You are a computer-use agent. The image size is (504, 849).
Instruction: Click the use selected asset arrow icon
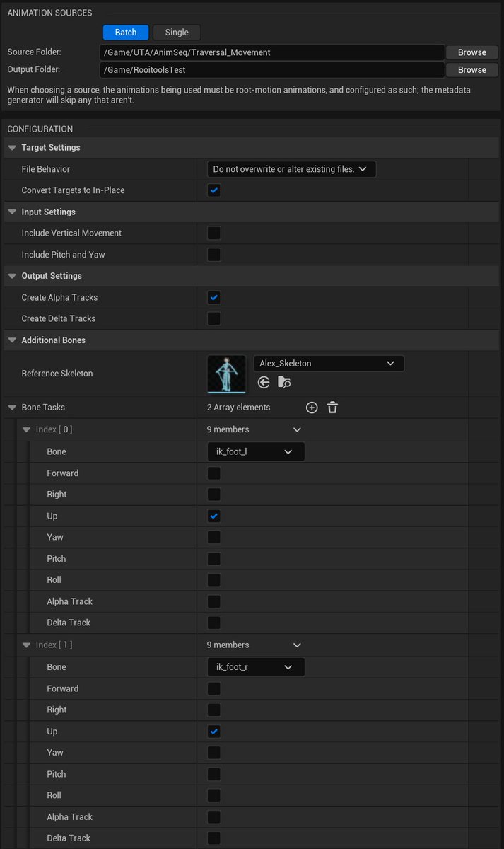[264, 382]
